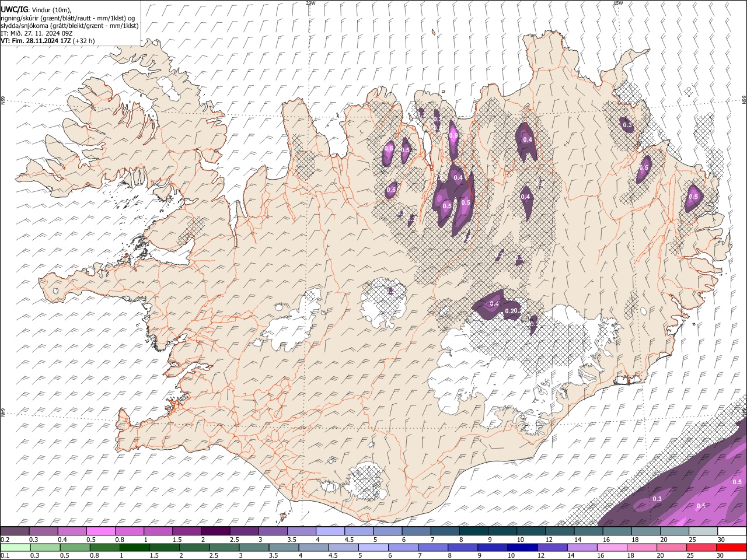Pick upper legend swatch between 0.2 and 0.3
The width and height of the screenshot is (747, 560).
pos(15,531)
